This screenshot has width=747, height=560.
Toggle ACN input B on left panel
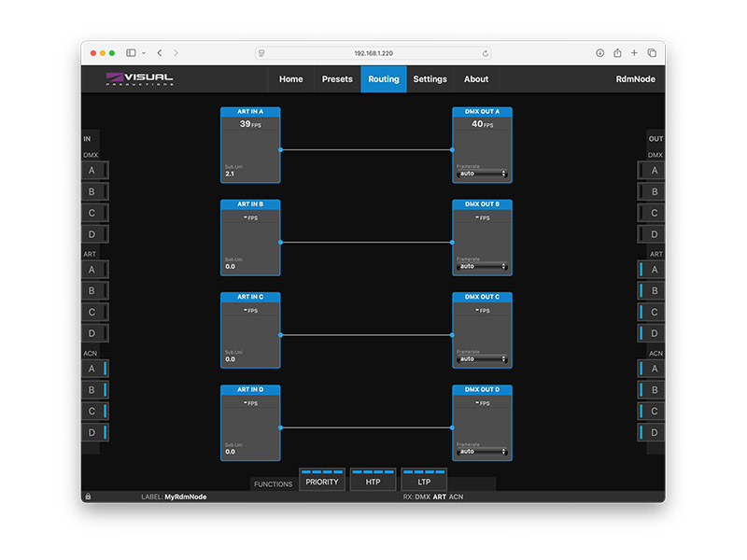[92, 390]
